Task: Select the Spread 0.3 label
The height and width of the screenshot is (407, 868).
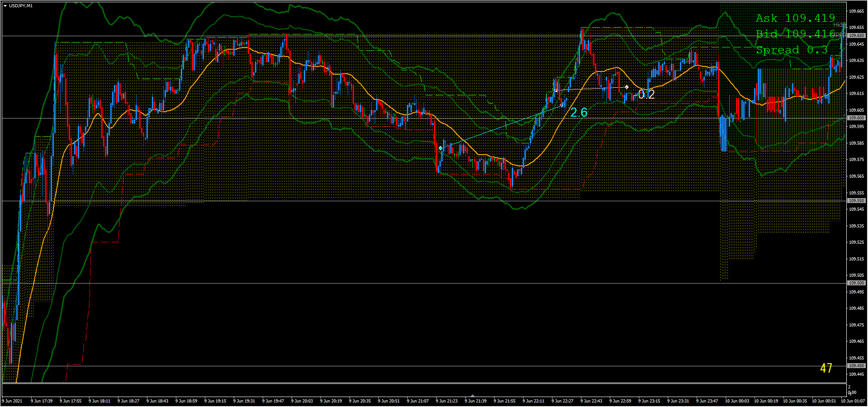Action: pos(792,50)
